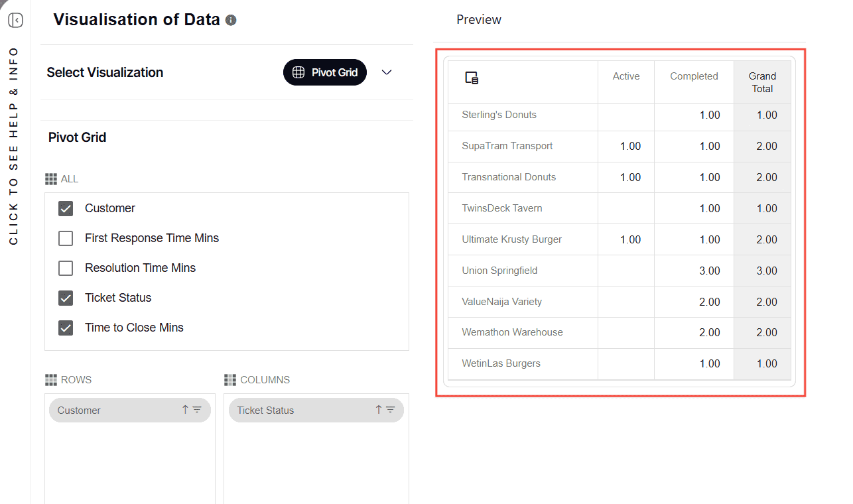The image size is (853, 504).
Task: Click the Grand Total column header
Action: [x=762, y=82]
